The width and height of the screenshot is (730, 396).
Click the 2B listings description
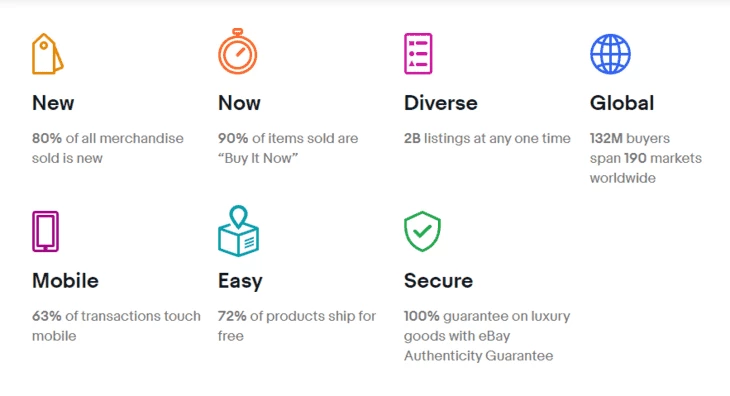pyautogui.click(x=487, y=138)
